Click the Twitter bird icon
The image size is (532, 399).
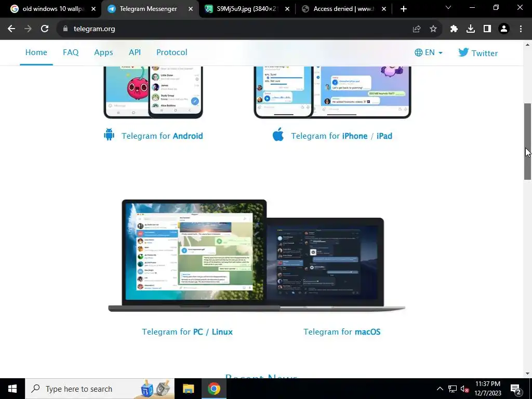(463, 52)
